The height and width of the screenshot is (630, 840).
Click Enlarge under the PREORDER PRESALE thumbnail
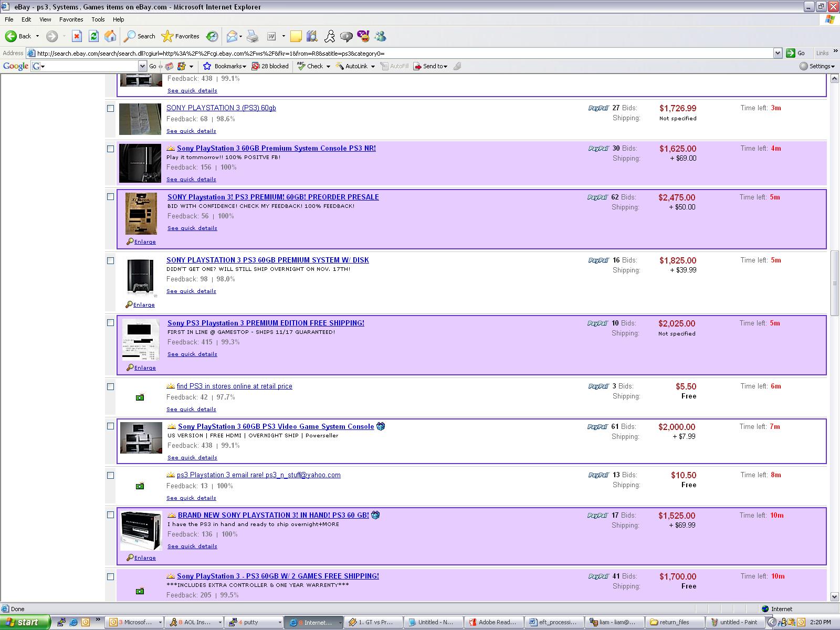(x=144, y=242)
